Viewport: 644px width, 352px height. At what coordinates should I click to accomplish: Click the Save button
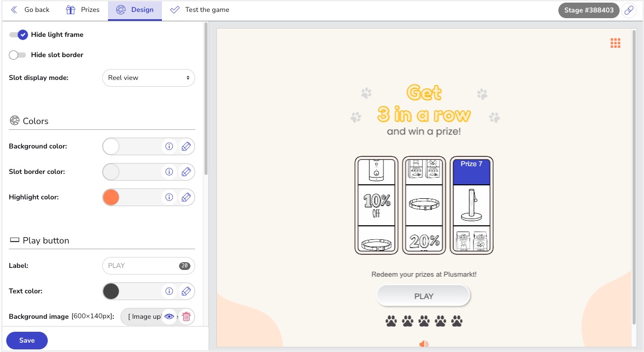(x=27, y=341)
